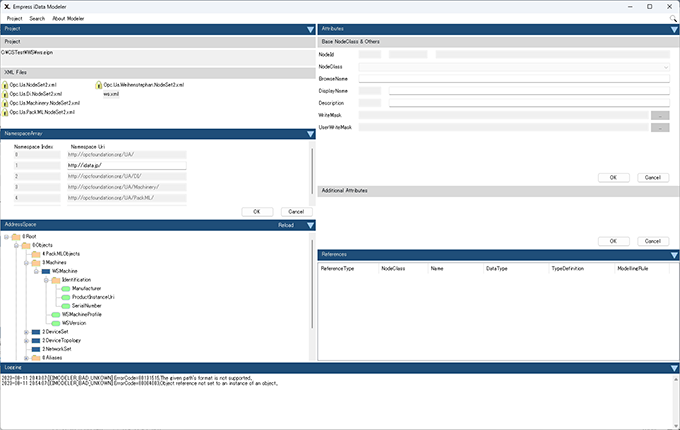Click the Description text input field
Screen dimensions: 680x430
[x=529, y=103]
